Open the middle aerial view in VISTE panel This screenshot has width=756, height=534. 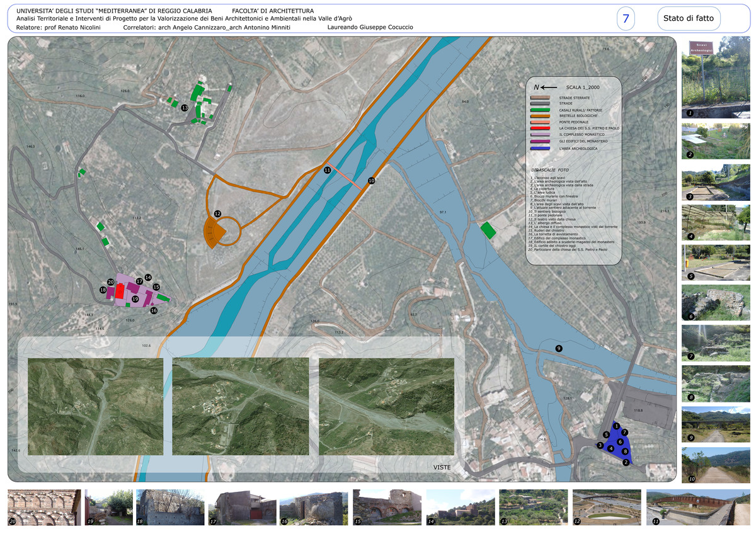[x=241, y=407]
